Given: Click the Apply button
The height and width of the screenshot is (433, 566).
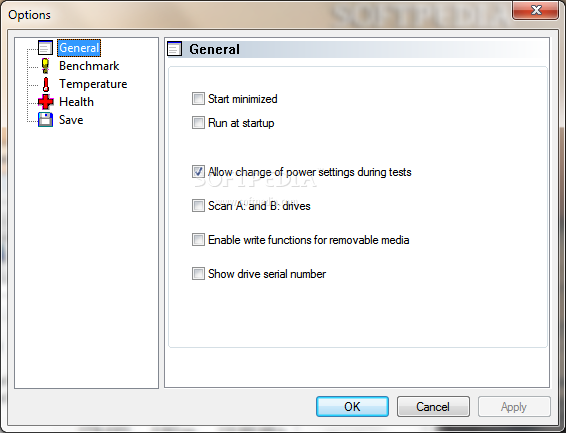Looking at the screenshot, I should (514, 407).
